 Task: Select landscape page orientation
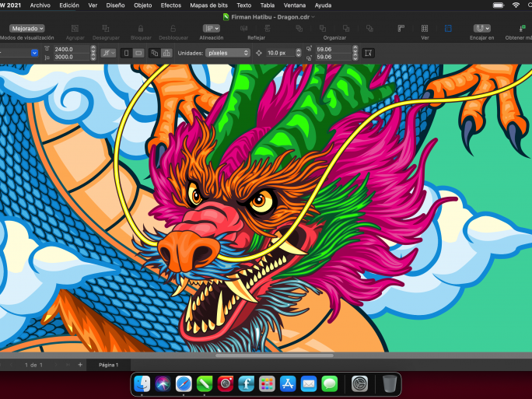click(138, 53)
